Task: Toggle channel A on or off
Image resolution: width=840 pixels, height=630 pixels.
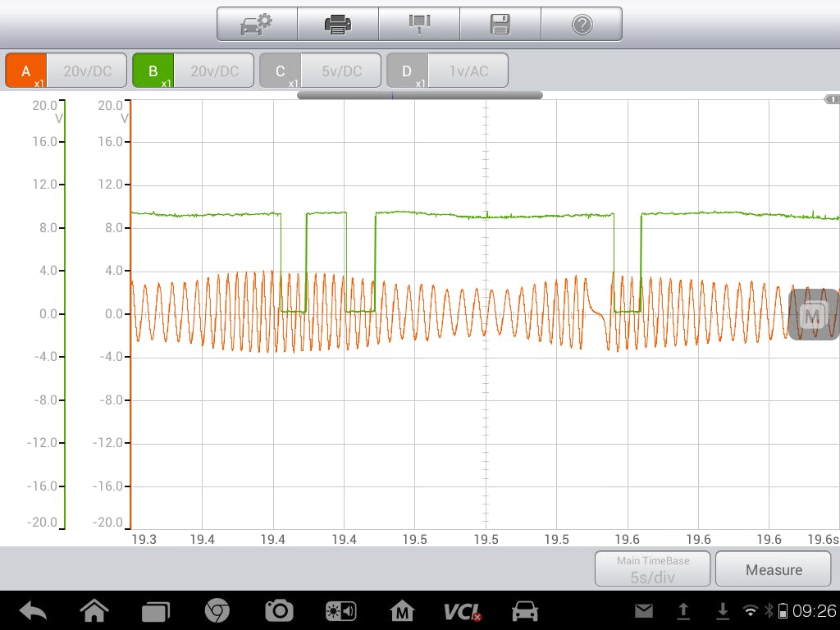Action: click(x=26, y=71)
